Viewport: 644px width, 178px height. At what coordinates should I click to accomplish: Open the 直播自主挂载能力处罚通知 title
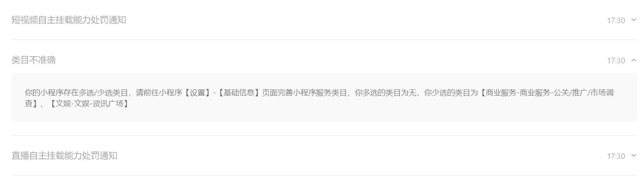(64, 156)
